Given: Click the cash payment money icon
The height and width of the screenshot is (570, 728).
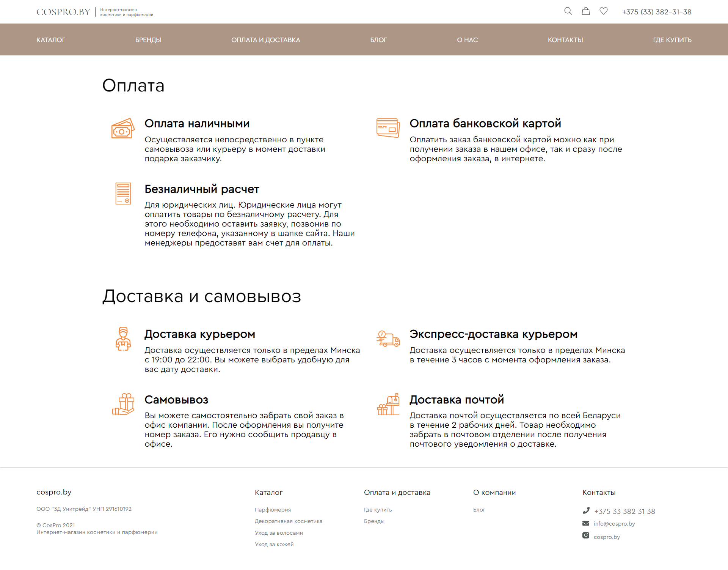Looking at the screenshot, I should [x=123, y=129].
